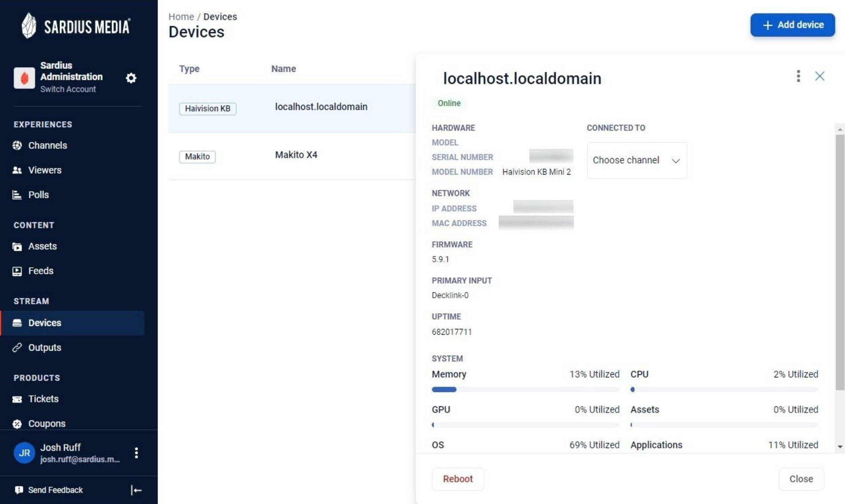The width and height of the screenshot is (845, 504).
Task: Click the Polls chart icon
Action: point(17,195)
